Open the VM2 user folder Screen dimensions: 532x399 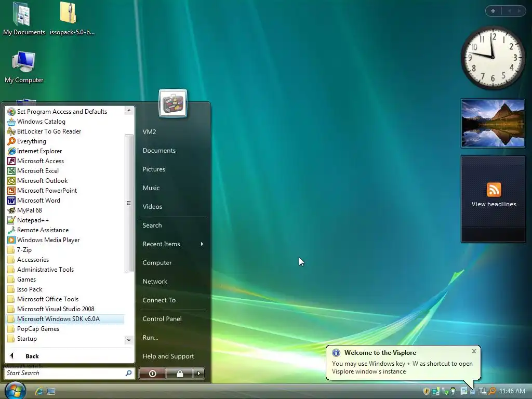click(x=173, y=131)
